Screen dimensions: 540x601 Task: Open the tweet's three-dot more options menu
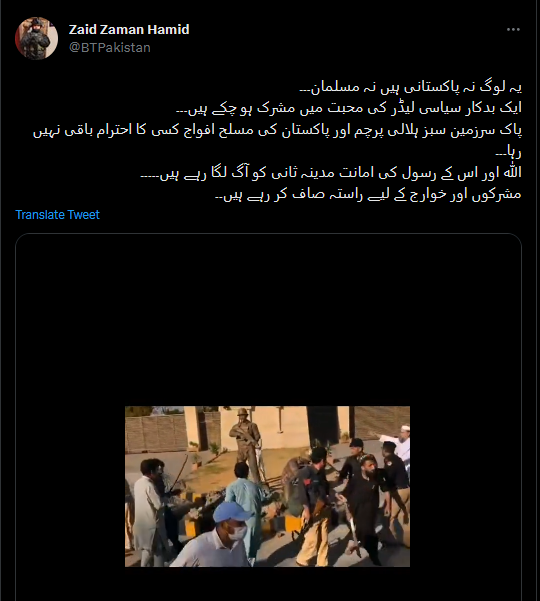point(513,30)
